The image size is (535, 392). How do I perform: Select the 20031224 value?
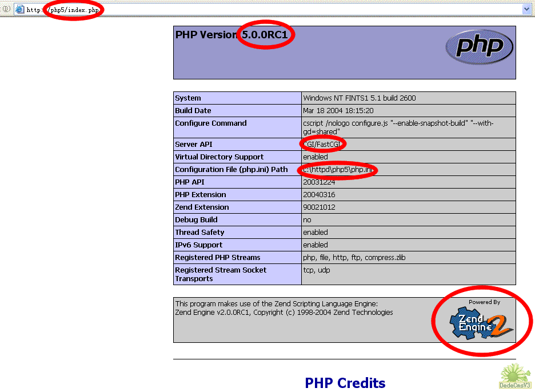click(319, 182)
